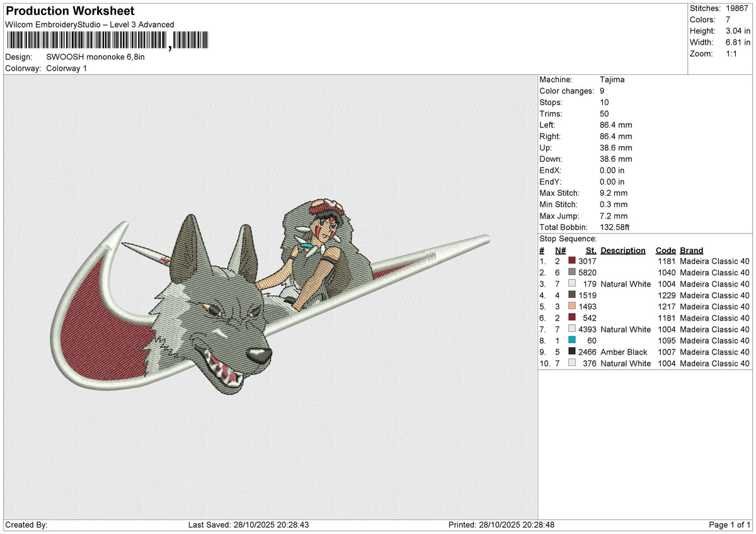Click the "Amber Black" description
The image size is (756, 534).
[x=624, y=352]
